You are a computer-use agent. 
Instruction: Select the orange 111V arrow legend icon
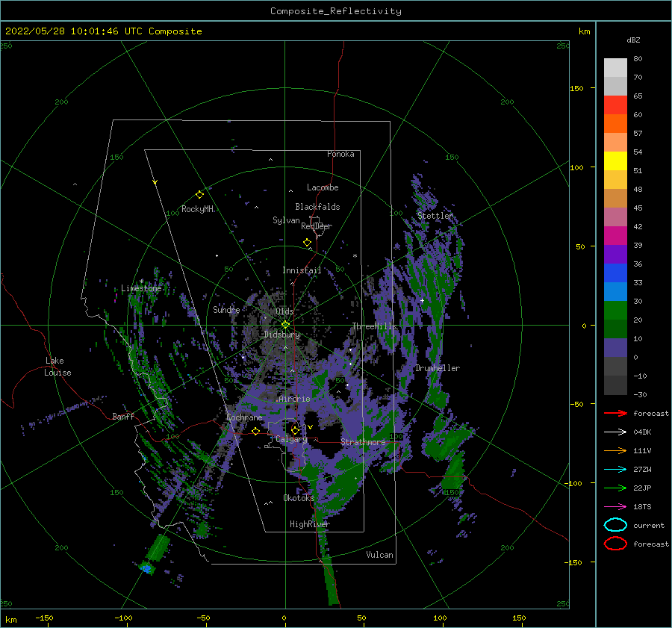pos(615,450)
